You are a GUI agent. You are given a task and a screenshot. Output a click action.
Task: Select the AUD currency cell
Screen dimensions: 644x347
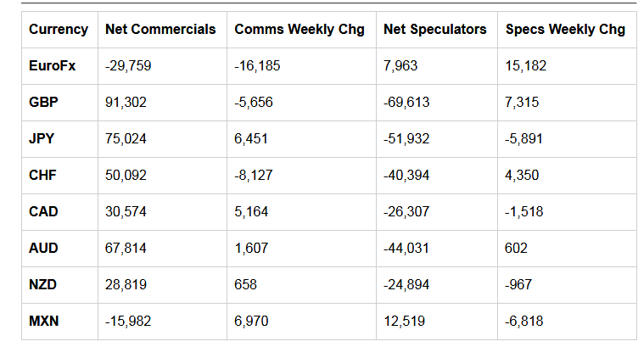click(x=43, y=248)
